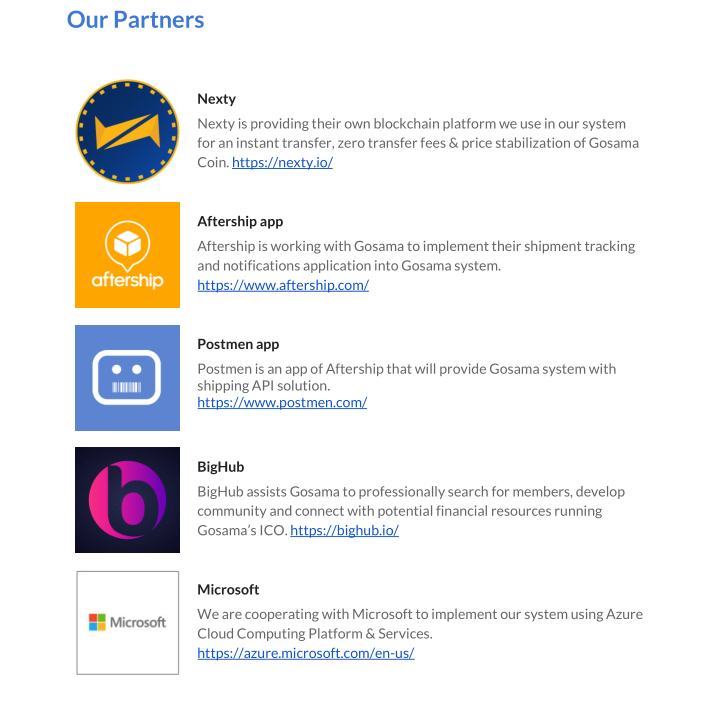Click the Postmen app title
Image resolution: width=720 pixels, height=703 pixels.
point(238,344)
